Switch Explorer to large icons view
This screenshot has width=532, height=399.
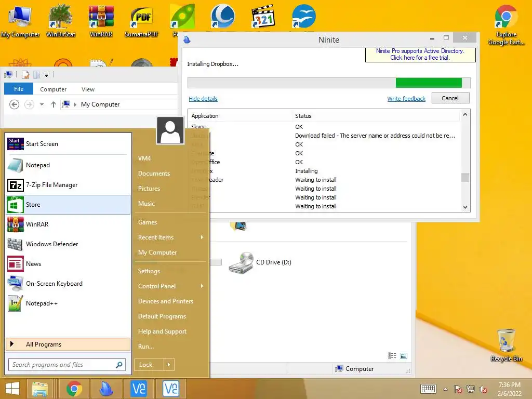pyautogui.click(x=404, y=355)
